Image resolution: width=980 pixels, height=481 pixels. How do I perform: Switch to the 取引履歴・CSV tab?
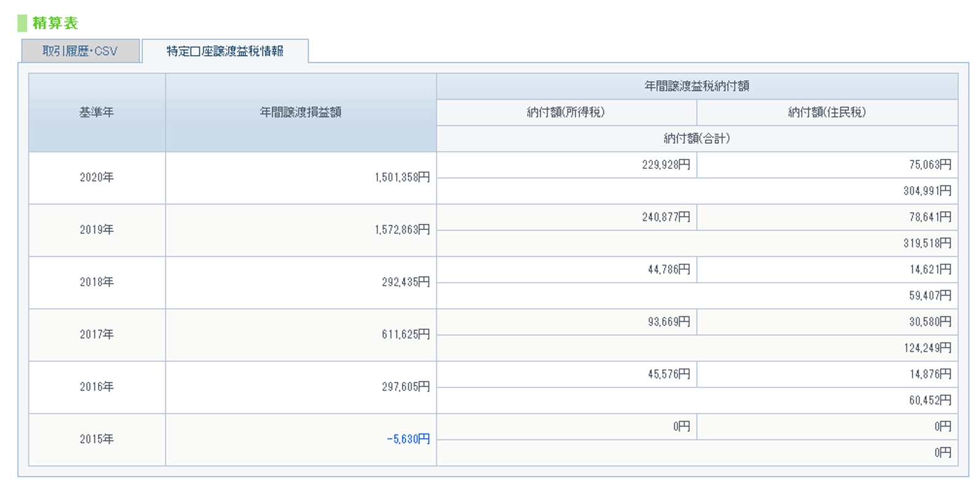(x=80, y=51)
